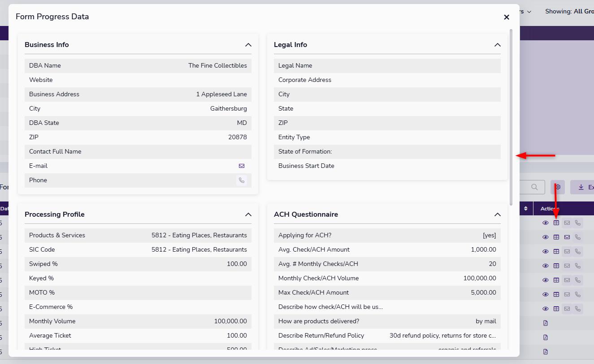Click the 'Entity Type' label

tap(294, 137)
